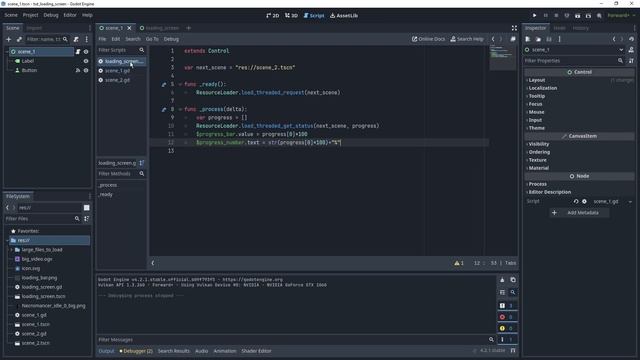The width and height of the screenshot is (640, 360).
Task: Open the Editor menu in the top bar
Action: point(70,15)
